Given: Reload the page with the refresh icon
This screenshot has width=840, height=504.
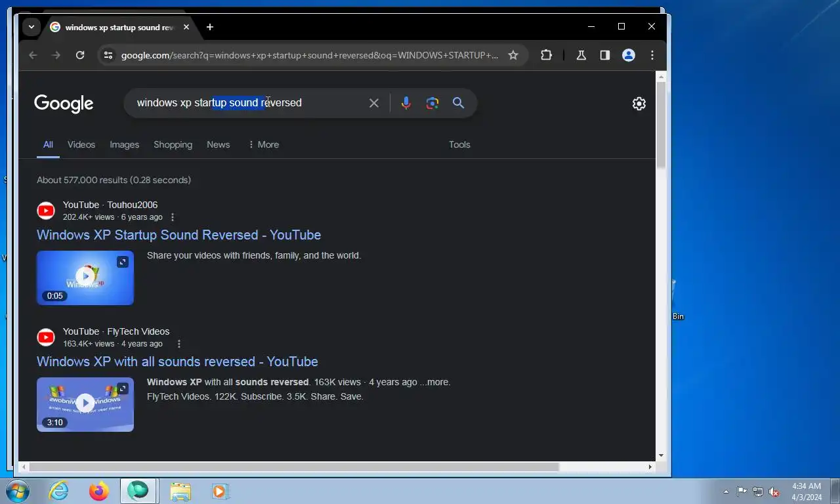Looking at the screenshot, I should pyautogui.click(x=80, y=55).
